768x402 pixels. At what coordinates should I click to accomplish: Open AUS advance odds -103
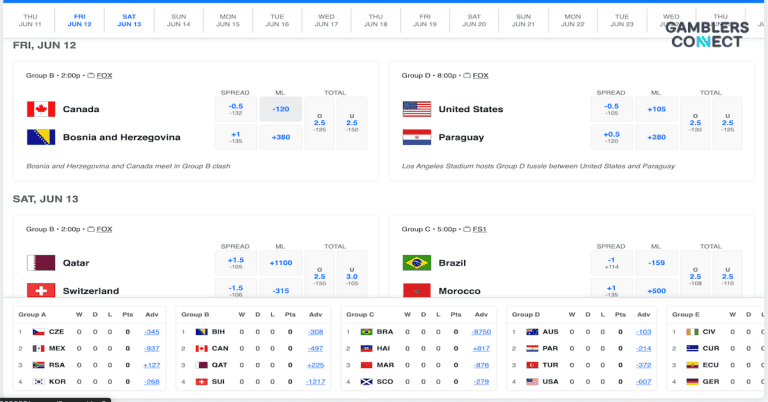(644, 331)
